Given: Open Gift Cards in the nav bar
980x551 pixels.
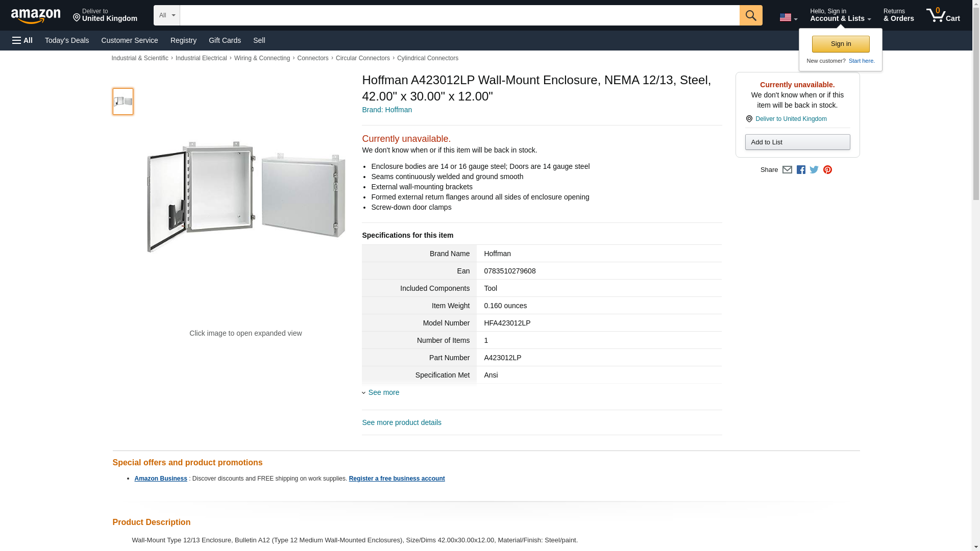Looking at the screenshot, I should [x=225, y=40].
